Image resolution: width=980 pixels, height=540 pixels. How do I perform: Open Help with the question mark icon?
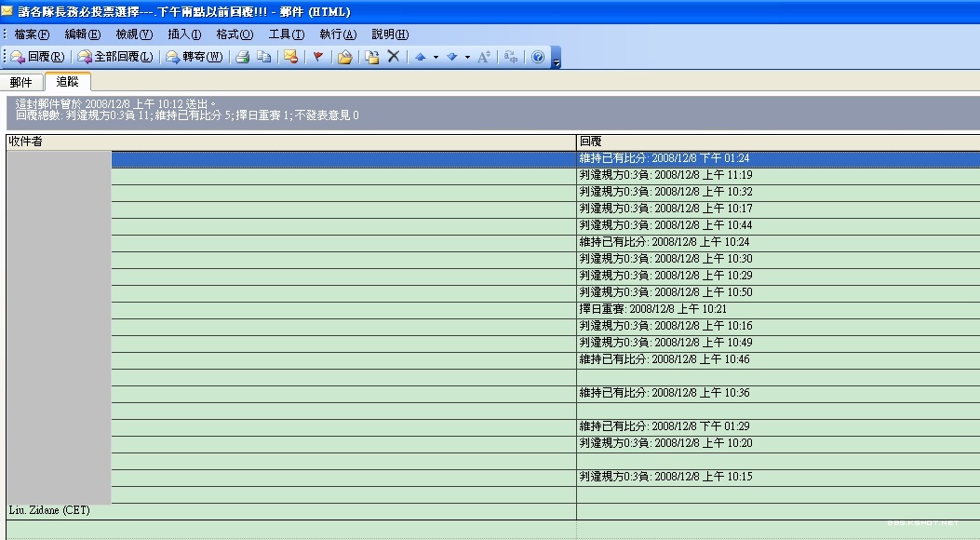pos(537,57)
